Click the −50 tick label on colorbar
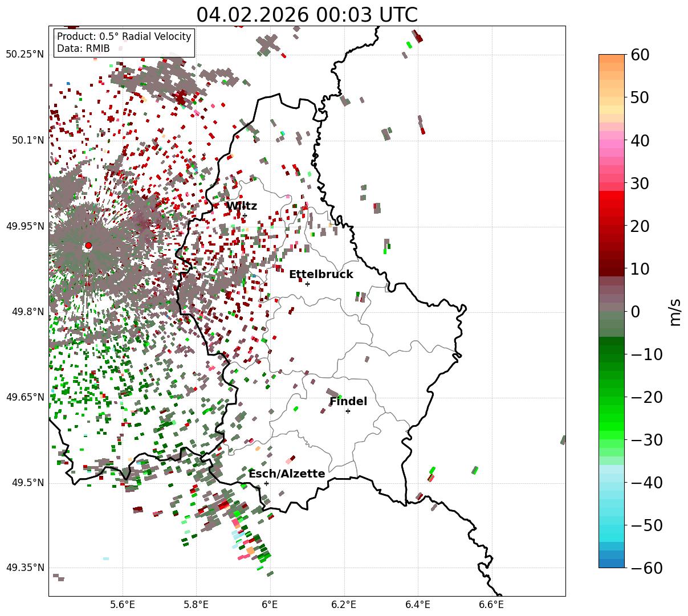This screenshot has height=616, width=688. point(646,525)
